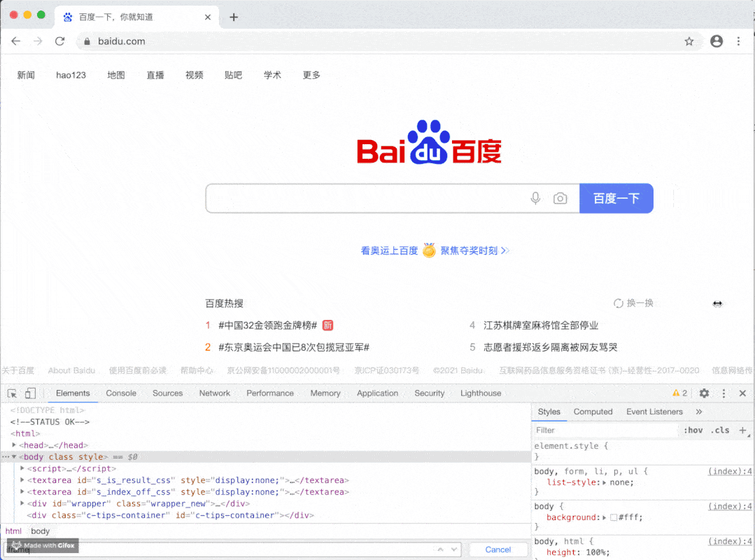Switch to the Console tab
Screen dimensions: 755x560
pyautogui.click(x=121, y=393)
